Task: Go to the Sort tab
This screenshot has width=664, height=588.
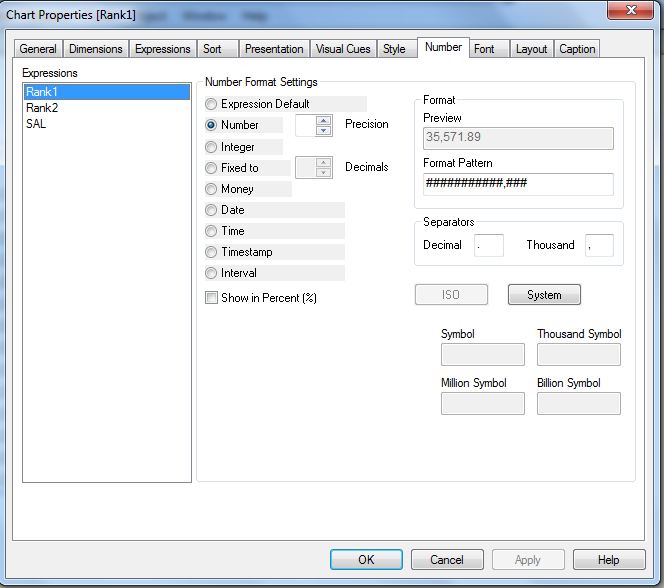Action: [x=217, y=49]
